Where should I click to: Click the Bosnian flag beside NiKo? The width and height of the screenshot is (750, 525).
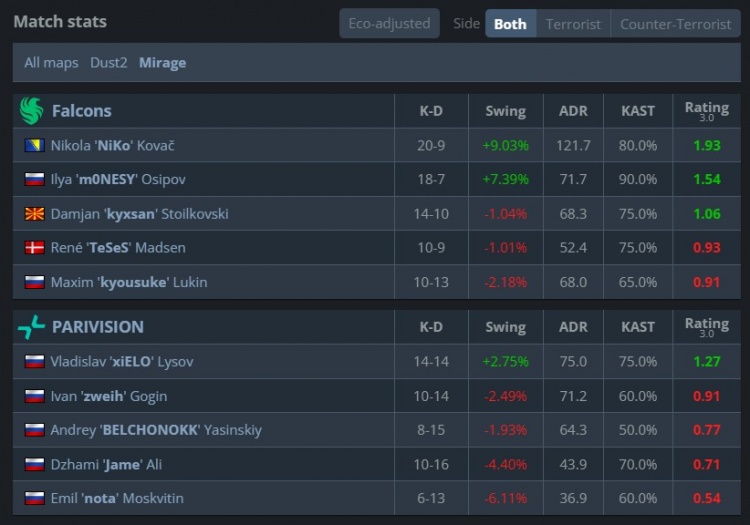34,146
